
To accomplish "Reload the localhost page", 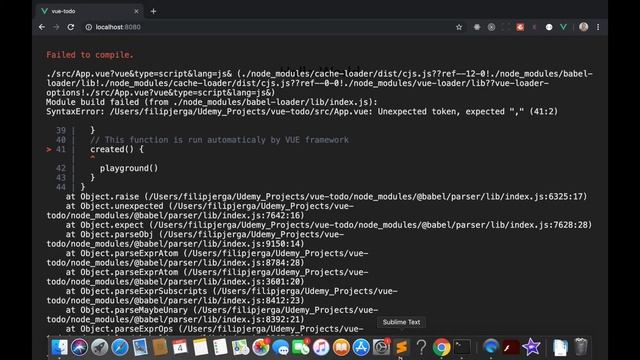I will [x=71, y=27].
